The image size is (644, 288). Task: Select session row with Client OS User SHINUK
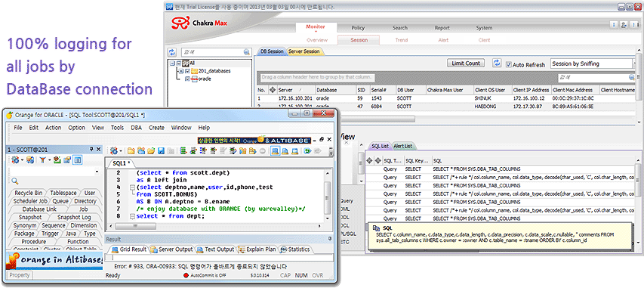(446, 98)
